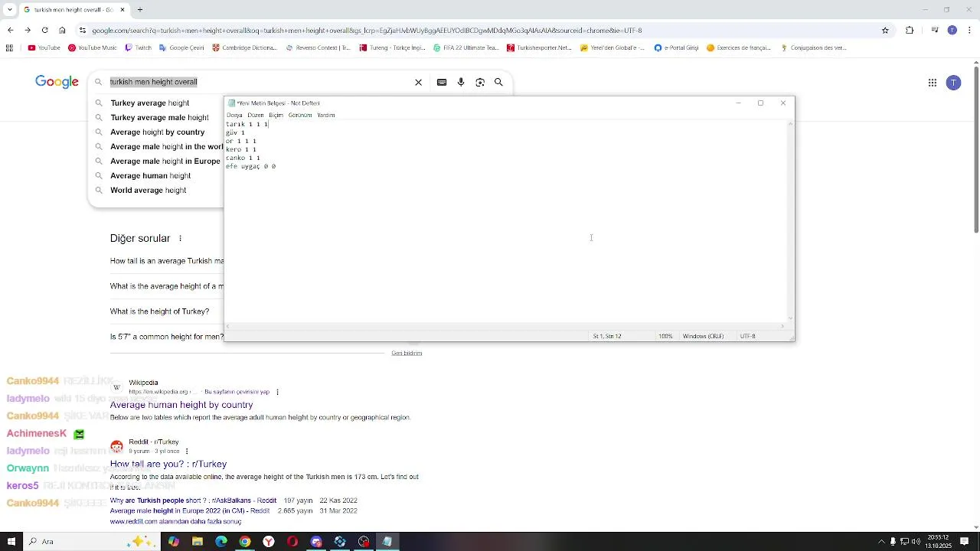Open the YouTube Music bookmark
Image resolution: width=980 pixels, height=551 pixels.
pos(93,47)
